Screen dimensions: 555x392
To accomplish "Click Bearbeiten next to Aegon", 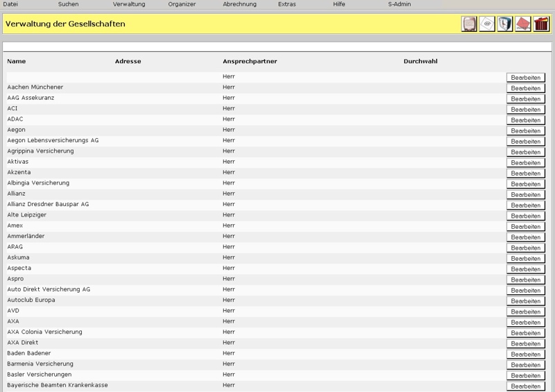I will [526, 130].
